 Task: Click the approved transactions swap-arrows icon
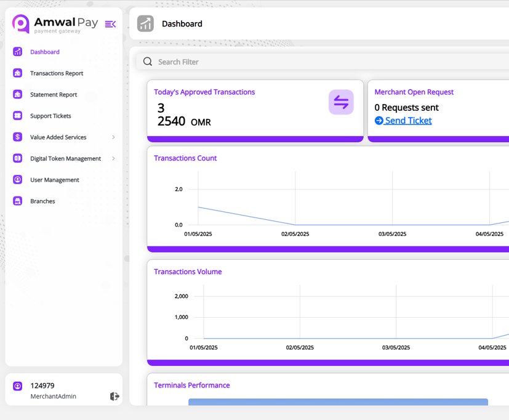341,102
